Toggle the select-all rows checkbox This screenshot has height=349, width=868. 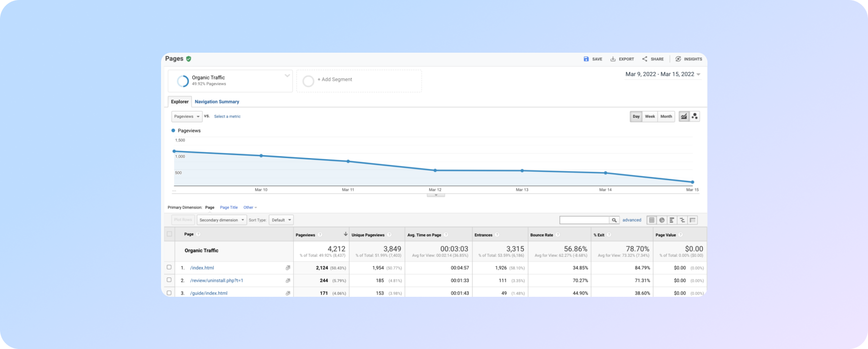point(169,234)
